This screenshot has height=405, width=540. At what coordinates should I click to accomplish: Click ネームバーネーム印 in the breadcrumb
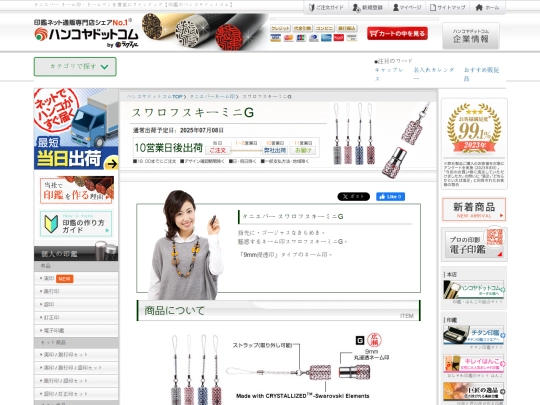pos(212,96)
